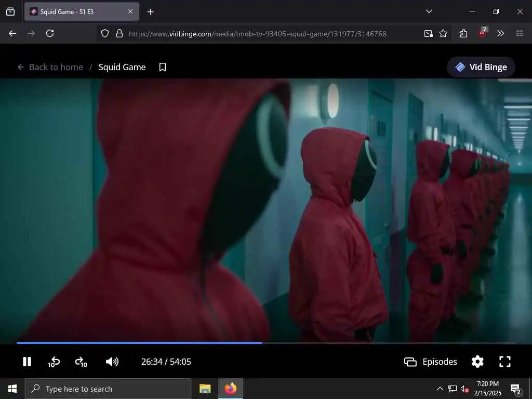Open picture-in-picture from address bar
532x399 pixels.
[428, 33]
